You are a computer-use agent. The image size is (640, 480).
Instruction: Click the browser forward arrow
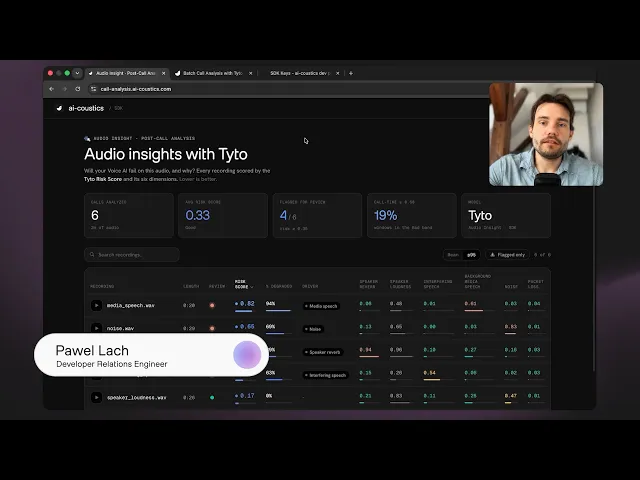64,89
